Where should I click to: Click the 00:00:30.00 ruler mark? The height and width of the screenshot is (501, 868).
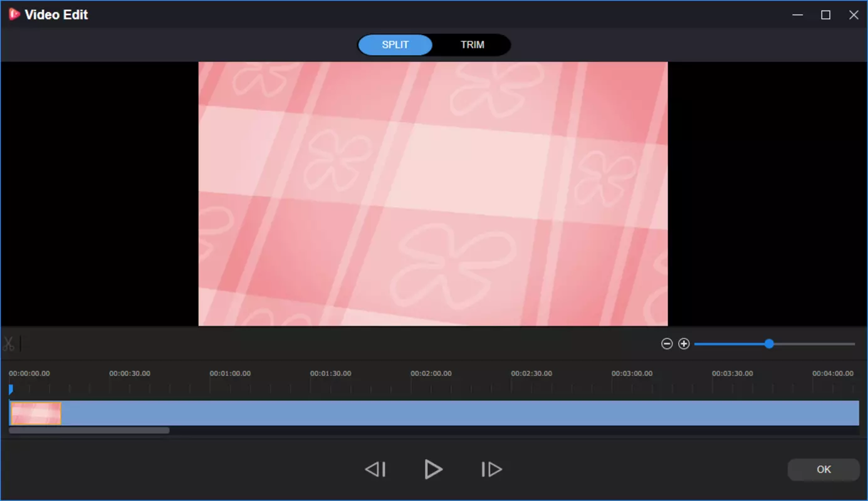pyautogui.click(x=130, y=373)
